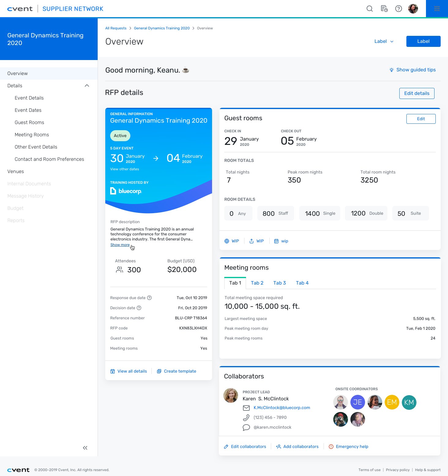448x476 pixels.
Task: Collapse the sidebar with double chevron
Action: 85,448
